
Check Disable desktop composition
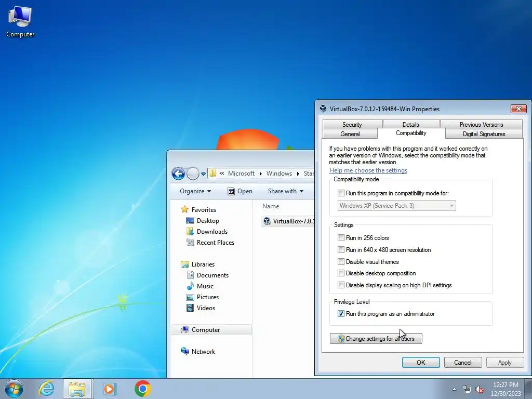coord(341,273)
